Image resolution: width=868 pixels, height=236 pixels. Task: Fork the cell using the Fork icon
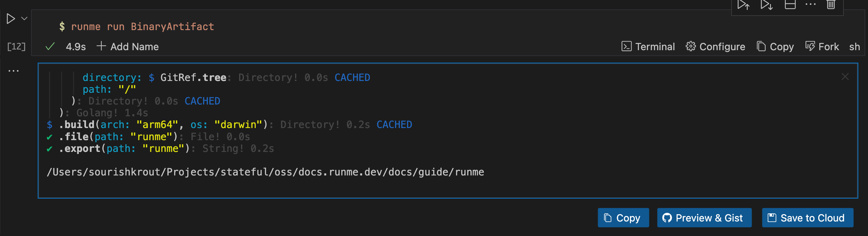click(x=822, y=46)
